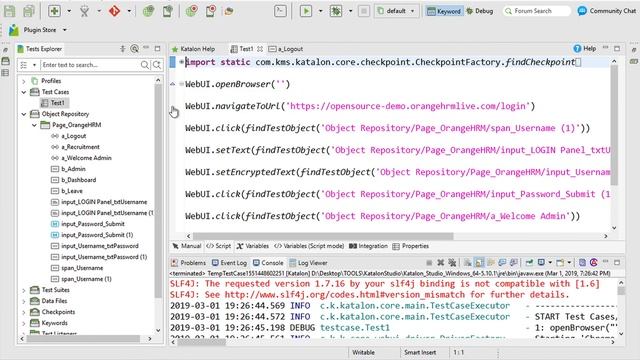The height and width of the screenshot is (360, 640).
Task: Open the Properties tab
Action: pyautogui.click(x=411, y=246)
